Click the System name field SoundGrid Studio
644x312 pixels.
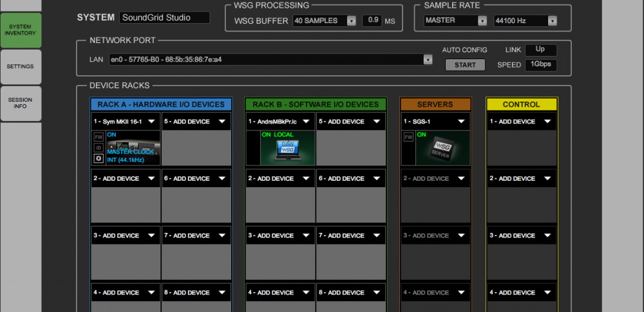(165, 17)
